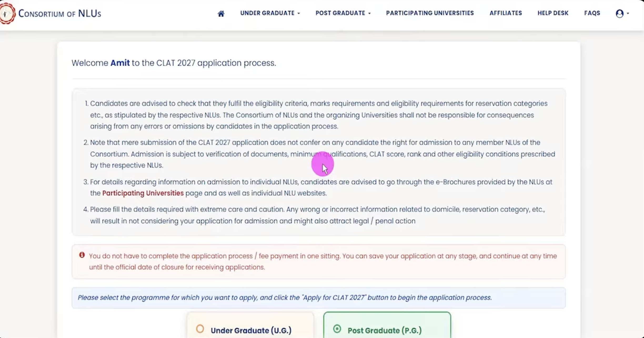Open the Help Desk nav item
This screenshot has width=644, height=338.
coord(553,13)
